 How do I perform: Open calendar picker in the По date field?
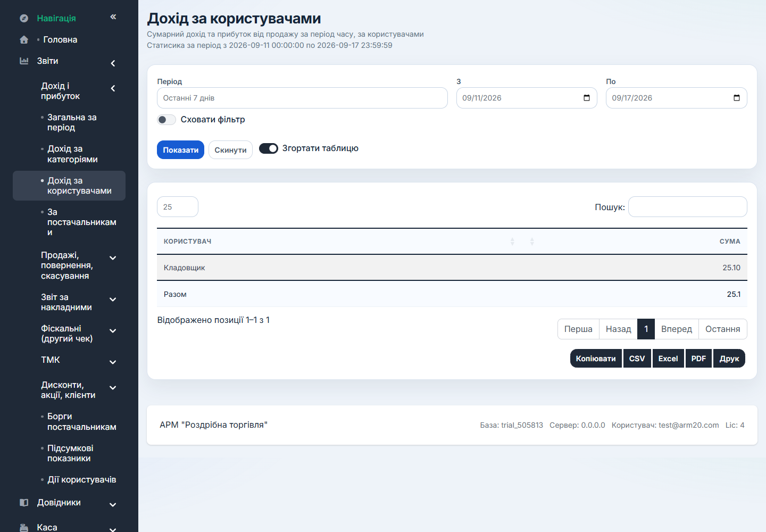737,98
